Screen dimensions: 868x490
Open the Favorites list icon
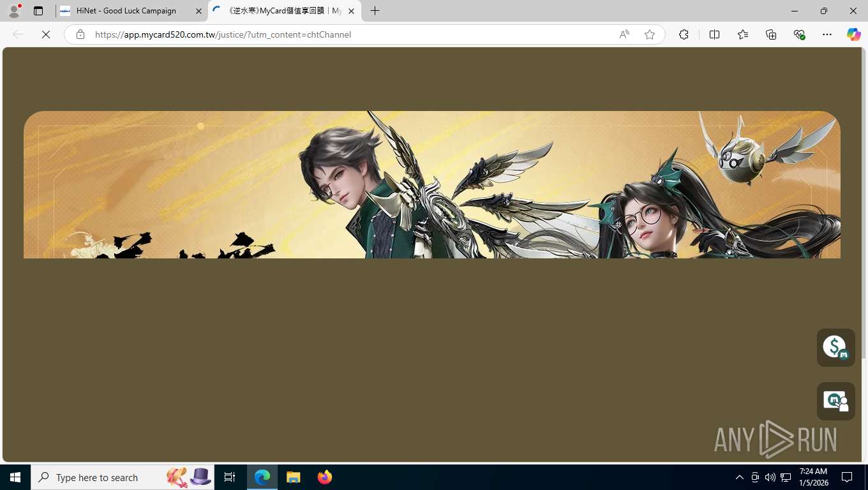tap(743, 34)
